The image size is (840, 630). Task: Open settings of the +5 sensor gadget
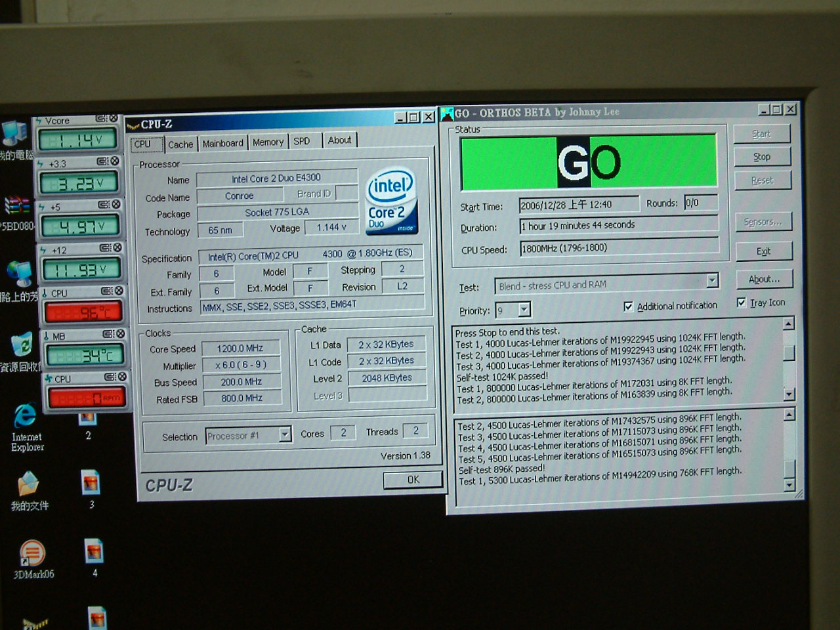click(x=104, y=205)
